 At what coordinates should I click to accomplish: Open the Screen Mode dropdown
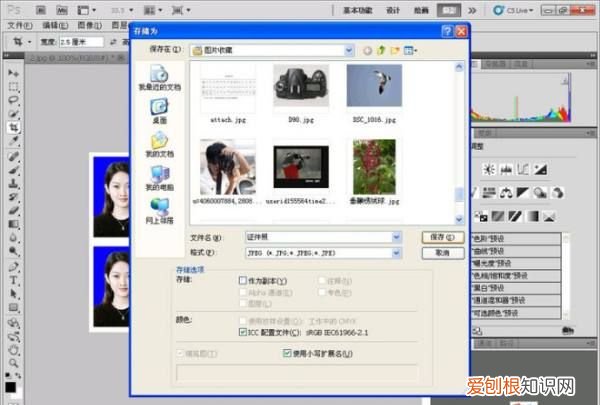coord(181,10)
